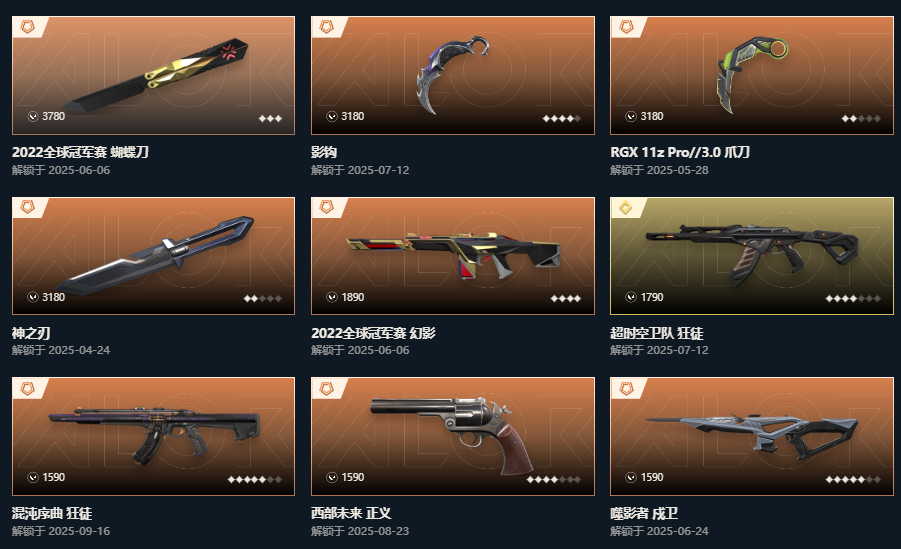901x549 pixels.
Task: Click the 解锁于 2025-07-12 date under 超时空卫队 狂徒
Action: tap(659, 350)
